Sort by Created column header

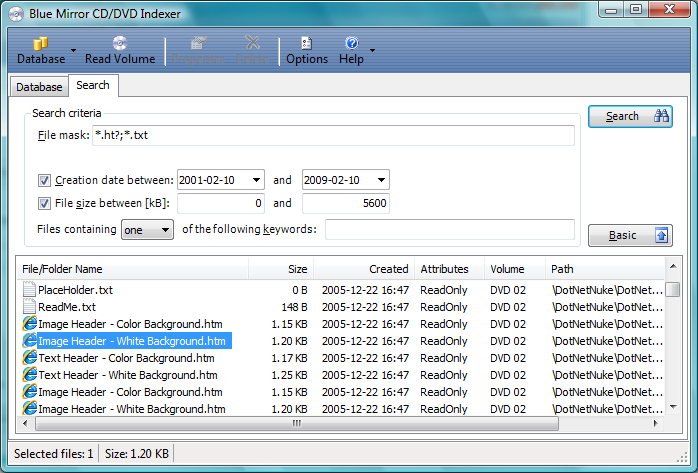(x=364, y=269)
